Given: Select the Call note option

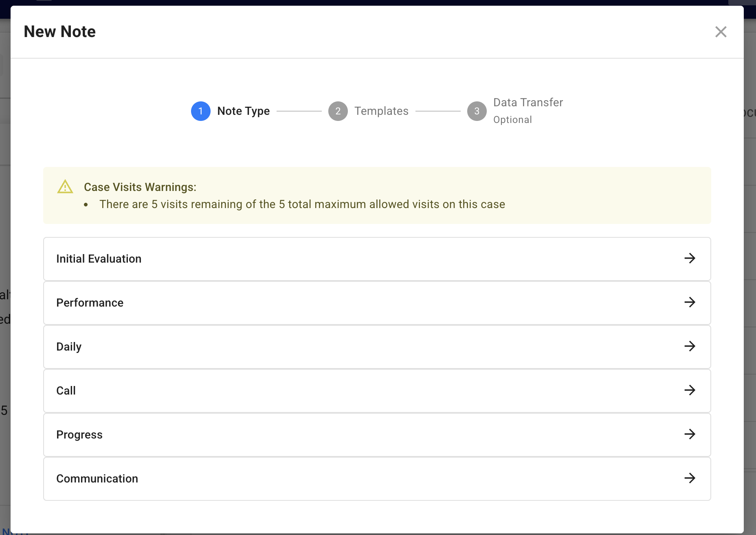Looking at the screenshot, I should 66,391.
